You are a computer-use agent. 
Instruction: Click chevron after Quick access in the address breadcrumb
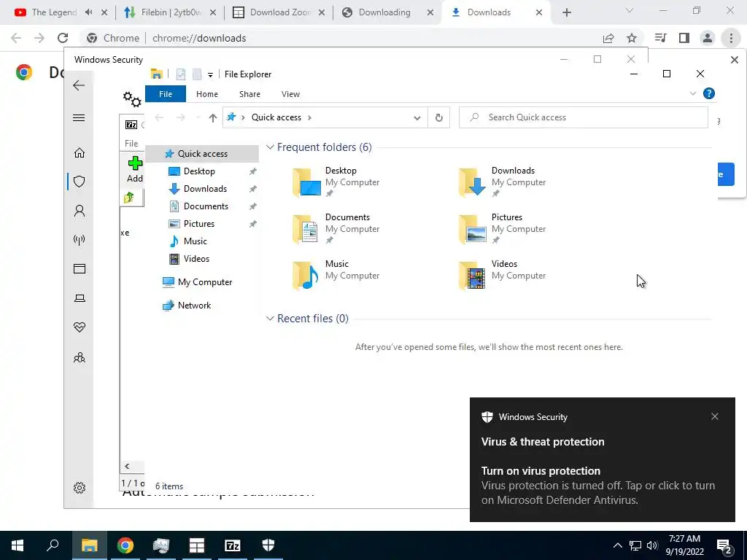309,117
